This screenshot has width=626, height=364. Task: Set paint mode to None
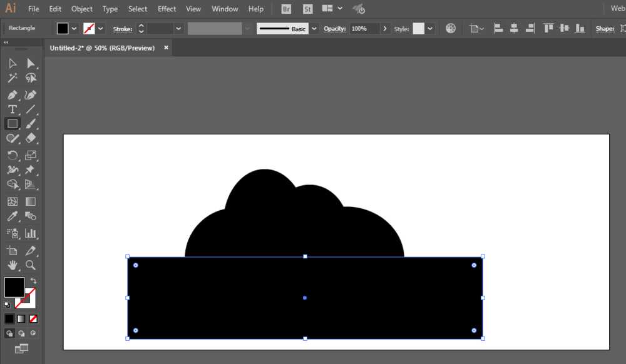pos(33,318)
